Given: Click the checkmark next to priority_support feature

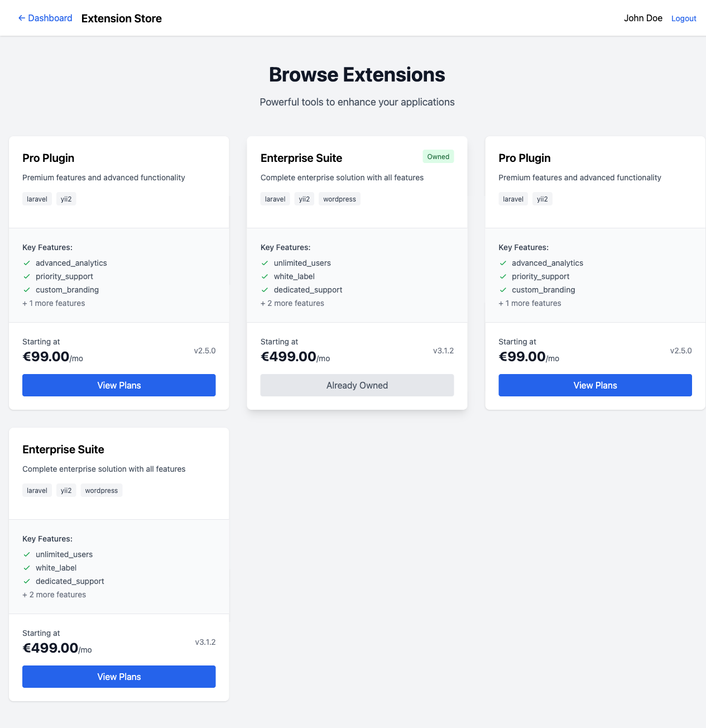Looking at the screenshot, I should [27, 276].
